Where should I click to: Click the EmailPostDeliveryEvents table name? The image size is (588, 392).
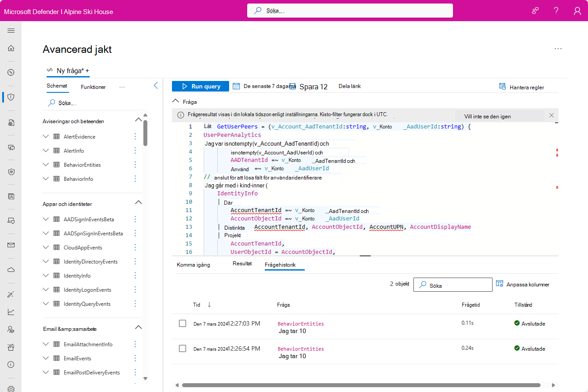coord(91,372)
